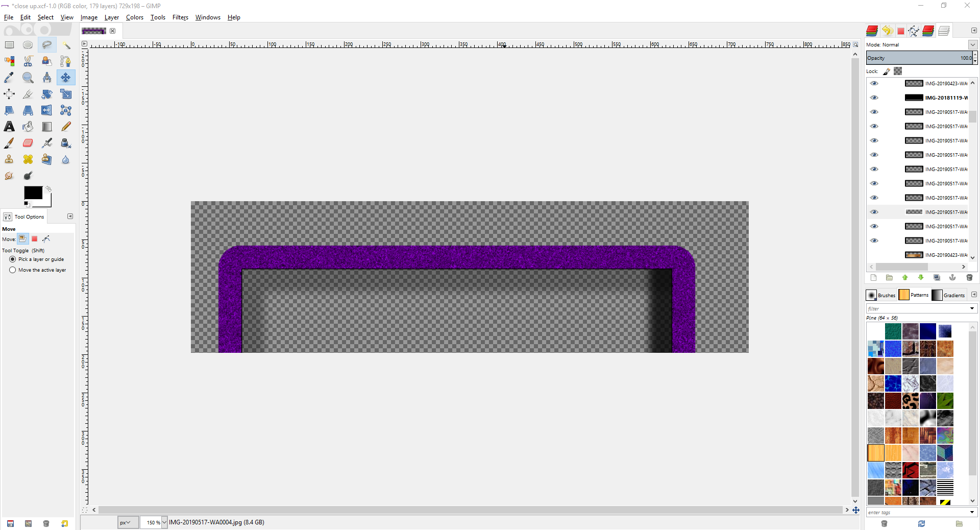Create a new layer from the layers panel
The width and height of the screenshot is (980, 530).
pyautogui.click(x=873, y=278)
